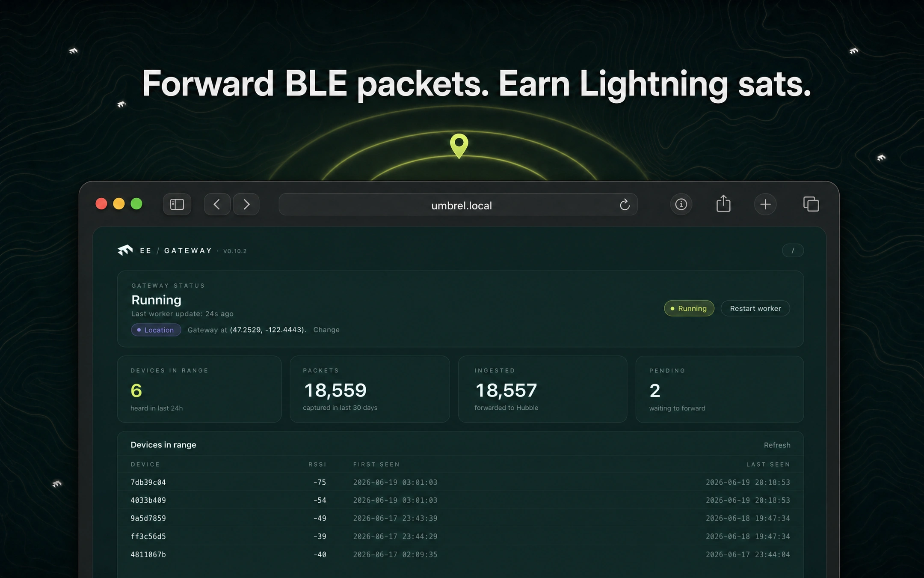Click the RSSI column header

tap(317, 464)
